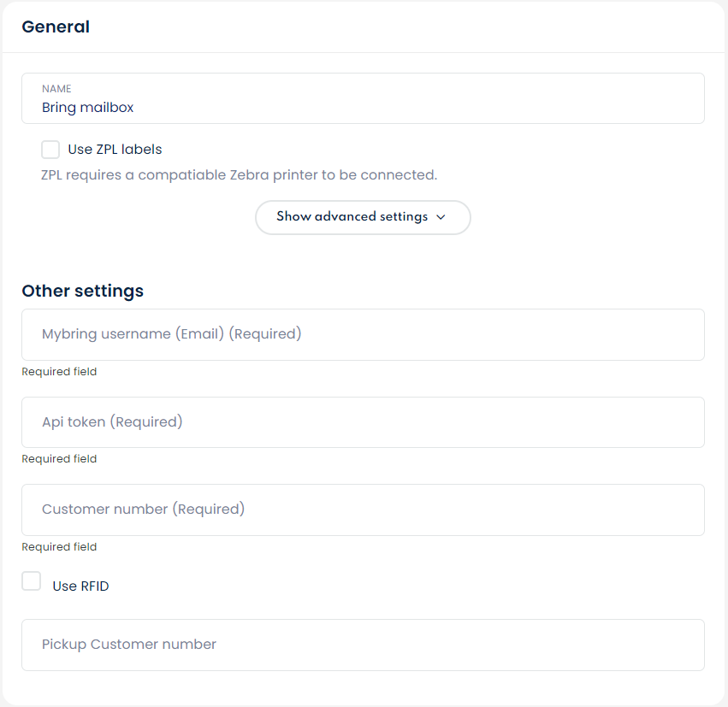Click "Required field" message under Api token
Viewport: 728px width, 707px height.
tap(59, 459)
